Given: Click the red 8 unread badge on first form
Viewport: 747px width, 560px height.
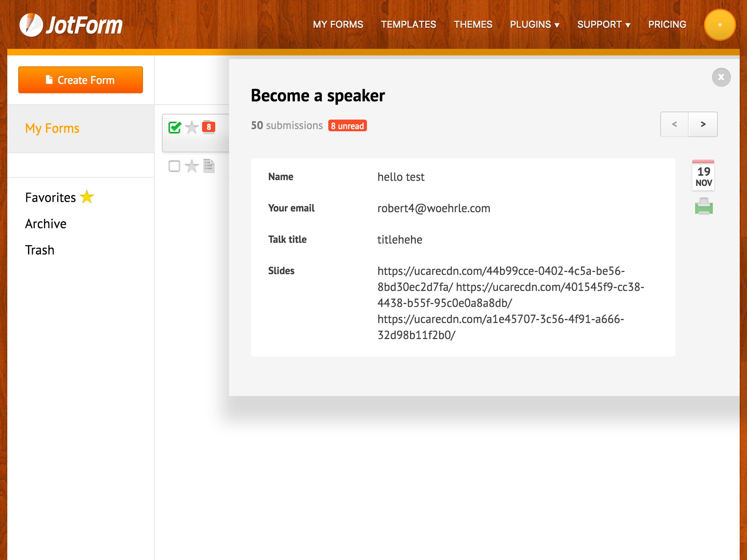Looking at the screenshot, I should coord(209,127).
